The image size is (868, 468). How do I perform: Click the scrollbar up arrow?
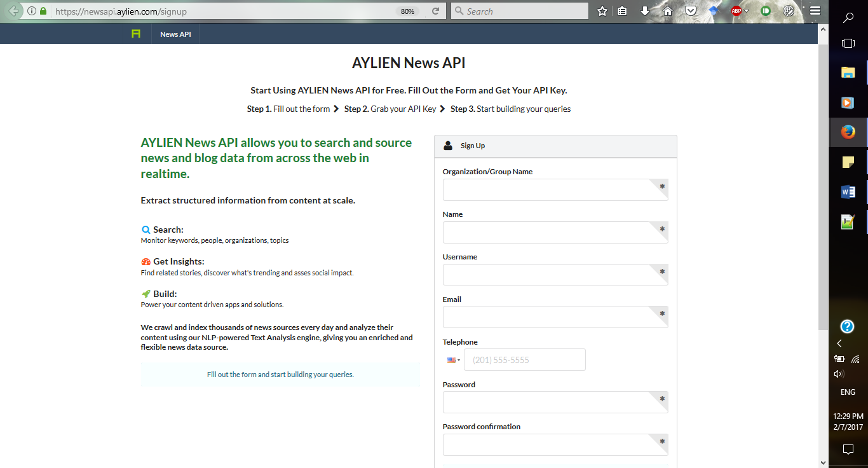pyautogui.click(x=823, y=29)
